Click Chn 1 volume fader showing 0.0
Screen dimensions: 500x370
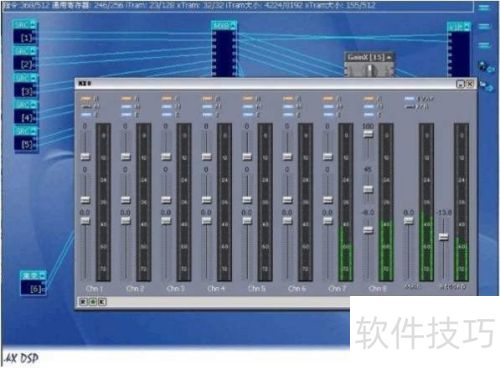click(x=85, y=220)
